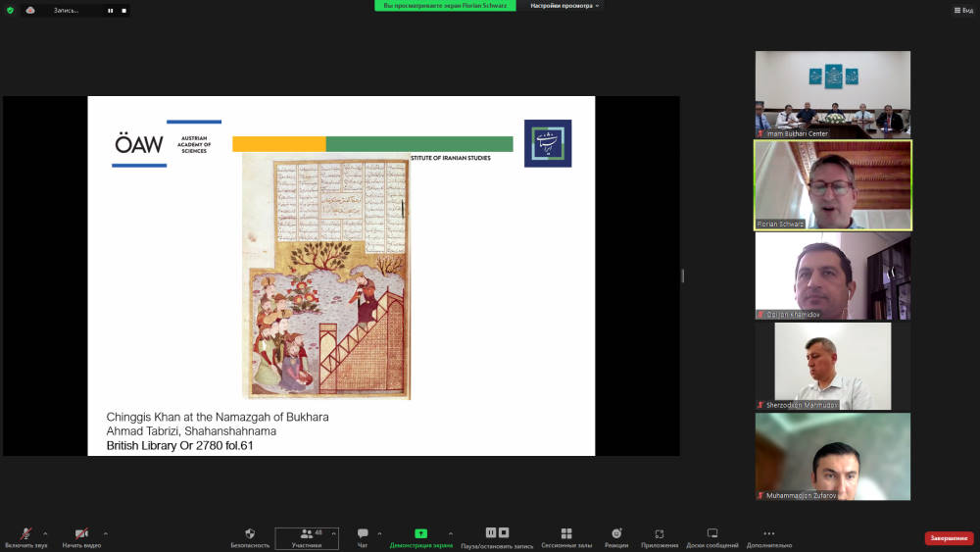Open Сессионные залы breakout rooms
Screen dimensions: 980x552
[x=566, y=538]
